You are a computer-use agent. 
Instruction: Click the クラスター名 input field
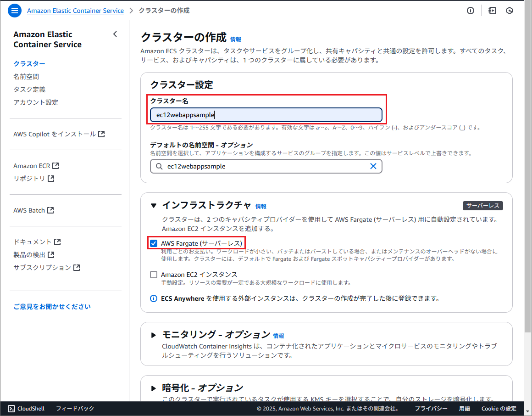tap(266, 115)
